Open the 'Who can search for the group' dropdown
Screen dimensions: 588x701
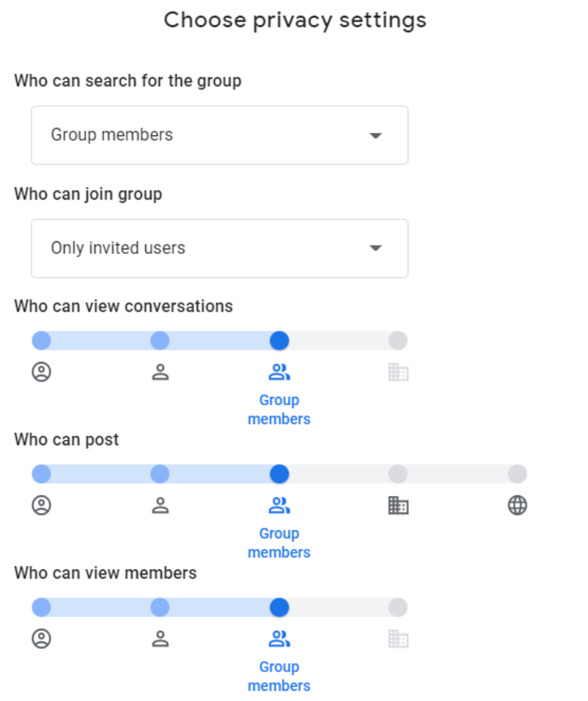click(220, 135)
